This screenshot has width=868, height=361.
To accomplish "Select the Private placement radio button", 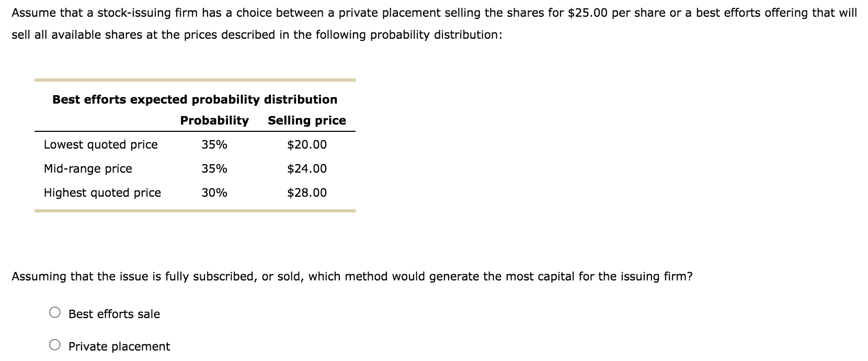I will tap(54, 345).
